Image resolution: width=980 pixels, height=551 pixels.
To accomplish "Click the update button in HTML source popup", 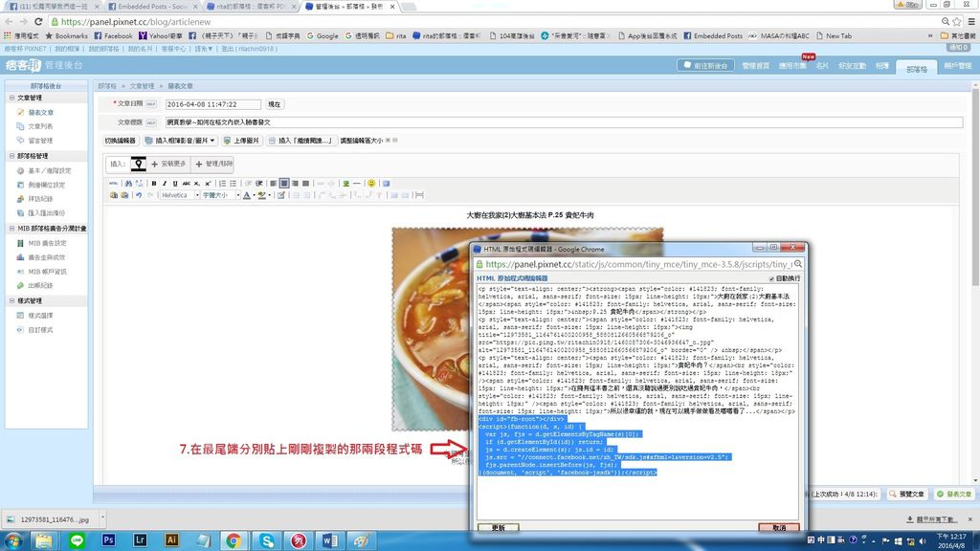I will pyautogui.click(x=498, y=528).
